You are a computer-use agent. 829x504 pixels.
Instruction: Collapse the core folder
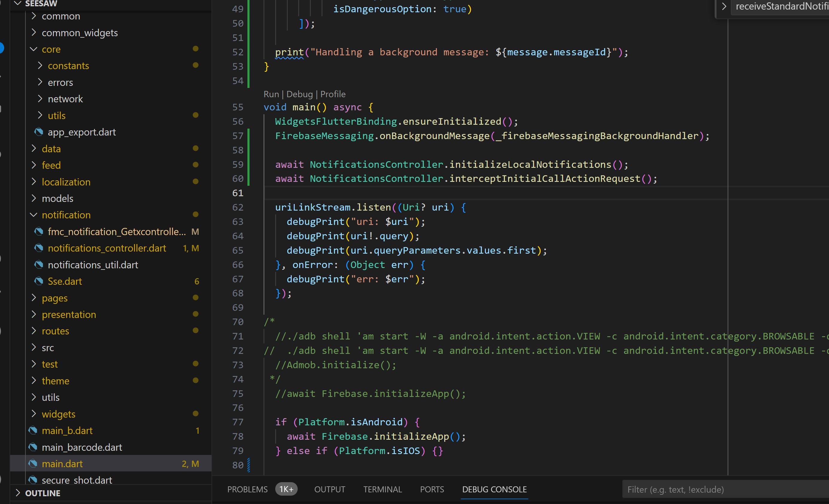tap(34, 49)
